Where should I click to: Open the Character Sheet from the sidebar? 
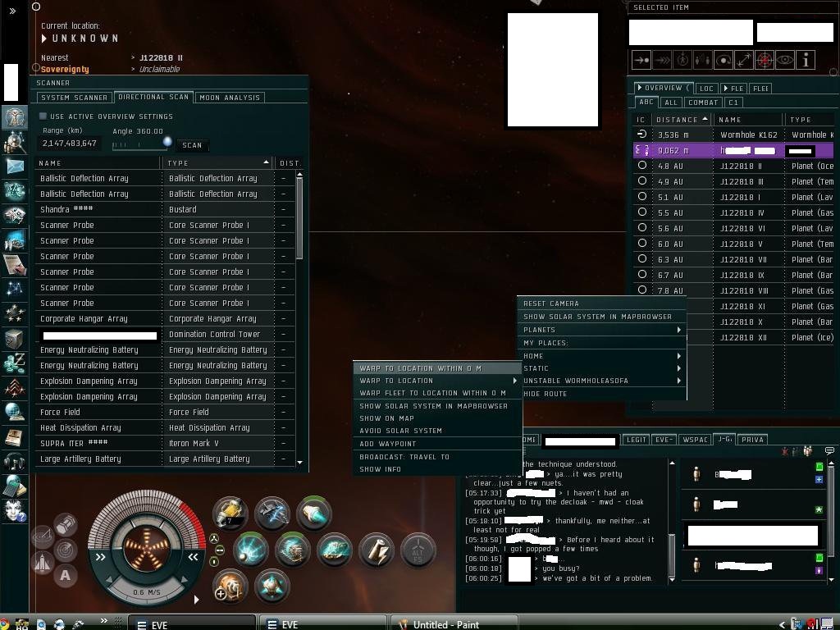point(15,118)
